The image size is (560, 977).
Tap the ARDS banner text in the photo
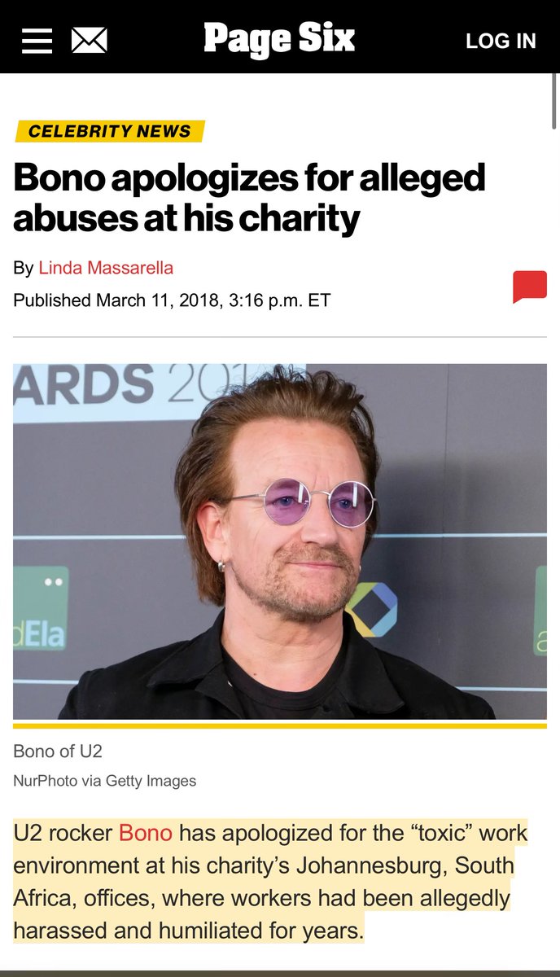tap(84, 384)
